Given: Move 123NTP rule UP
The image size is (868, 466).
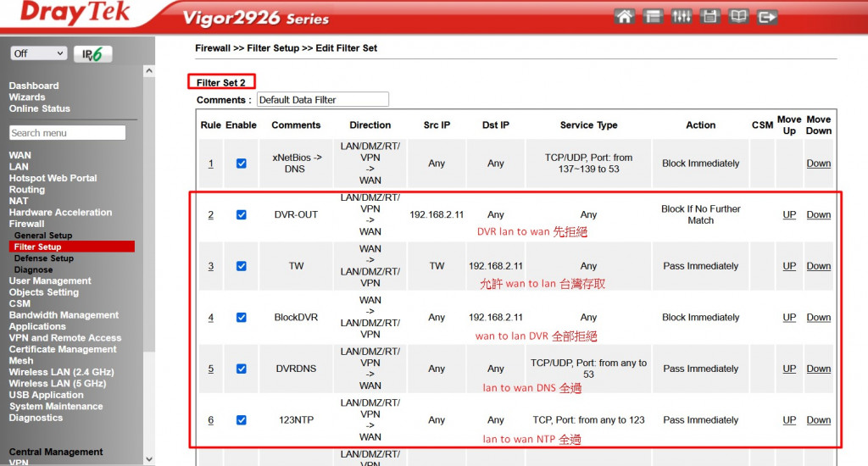Looking at the screenshot, I should pos(789,420).
